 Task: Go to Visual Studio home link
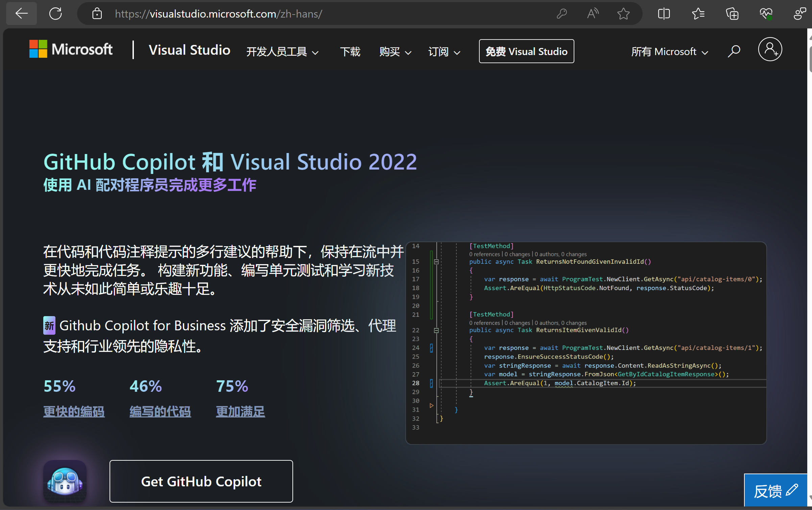tap(189, 50)
